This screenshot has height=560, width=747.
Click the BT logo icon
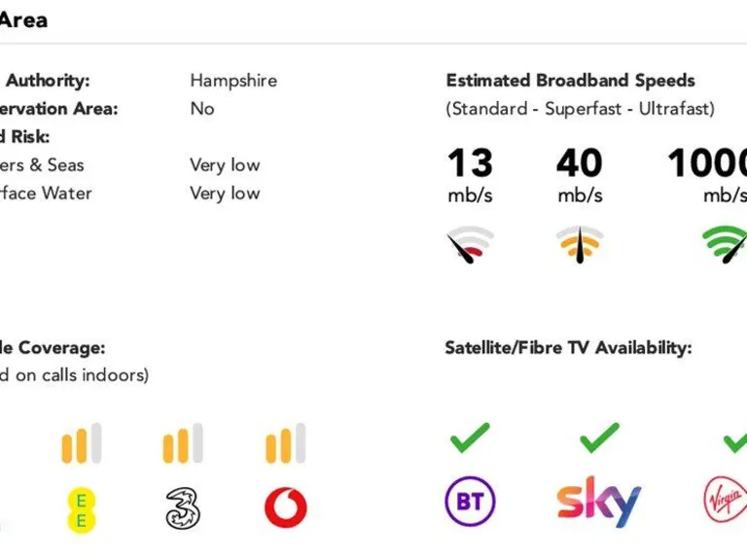(470, 503)
